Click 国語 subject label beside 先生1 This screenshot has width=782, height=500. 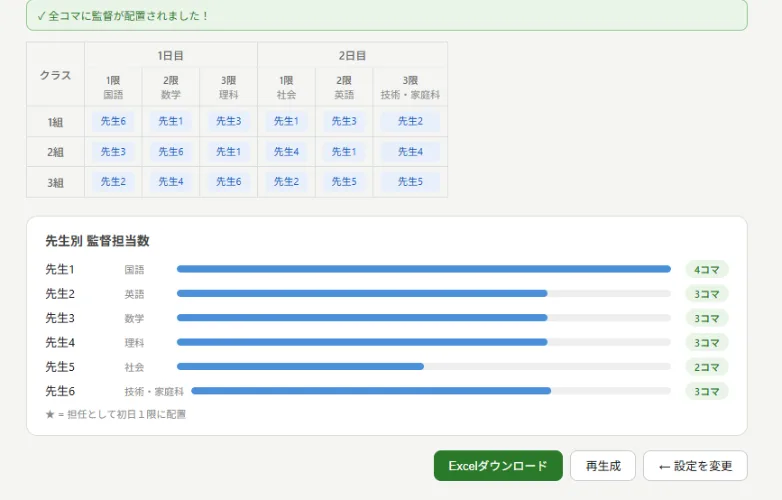click(134, 270)
